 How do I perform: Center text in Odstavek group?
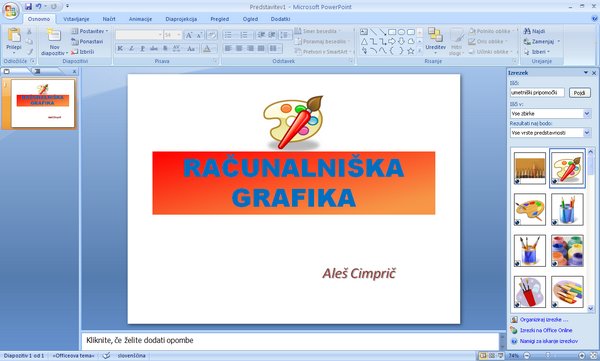click(239, 49)
